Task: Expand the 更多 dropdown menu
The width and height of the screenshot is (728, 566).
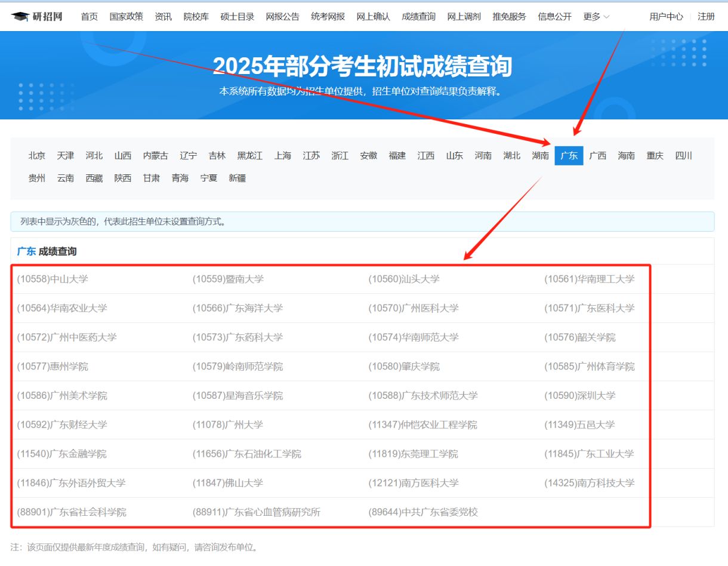Action: click(x=597, y=17)
